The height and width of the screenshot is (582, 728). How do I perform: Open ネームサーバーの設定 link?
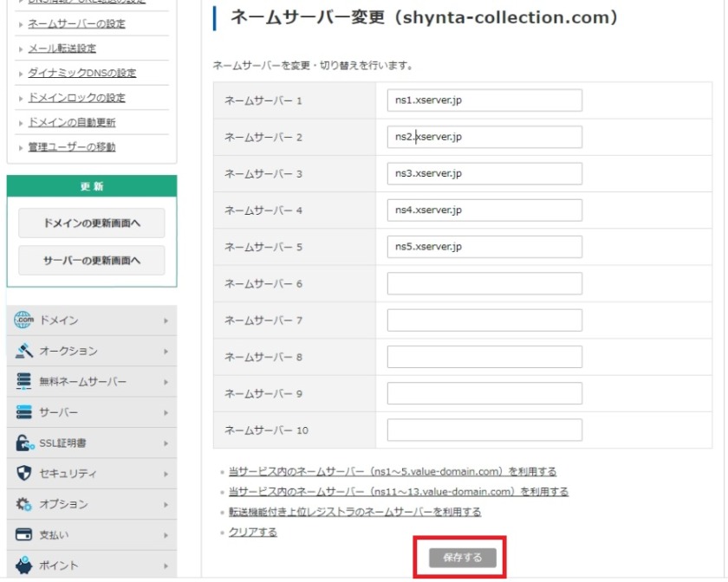click(76, 23)
